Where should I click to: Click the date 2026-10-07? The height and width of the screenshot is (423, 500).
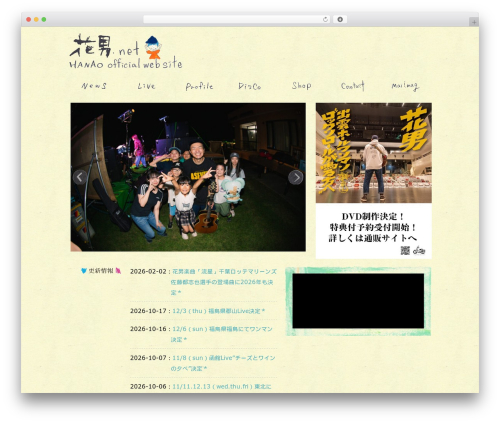(148, 358)
